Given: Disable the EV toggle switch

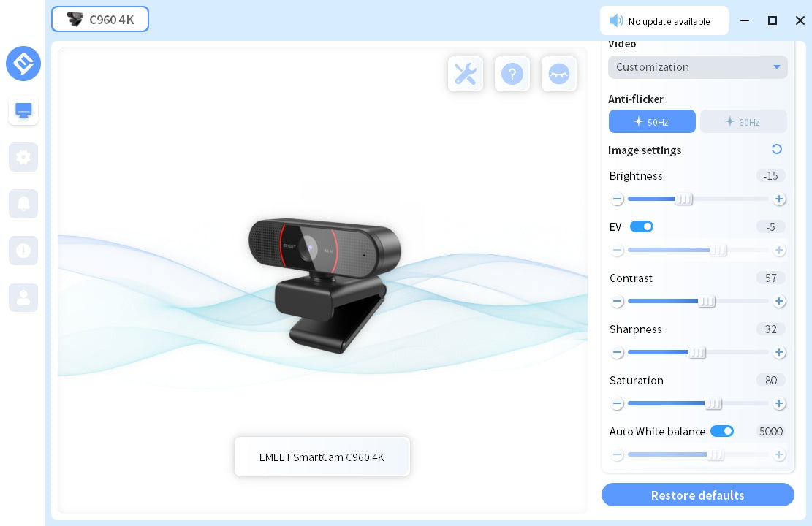Looking at the screenshot, I should click(x=642, y=226).
